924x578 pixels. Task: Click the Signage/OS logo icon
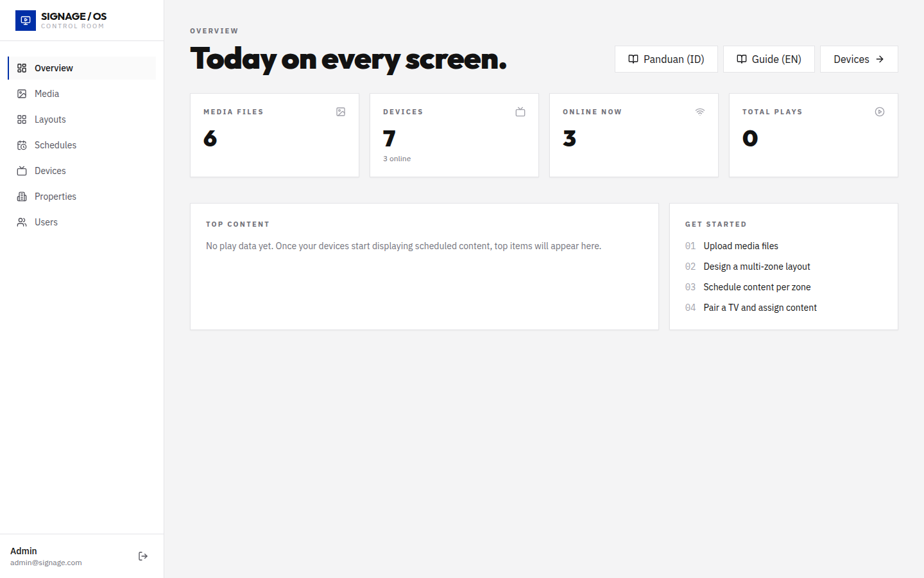[x=26, y=21]
